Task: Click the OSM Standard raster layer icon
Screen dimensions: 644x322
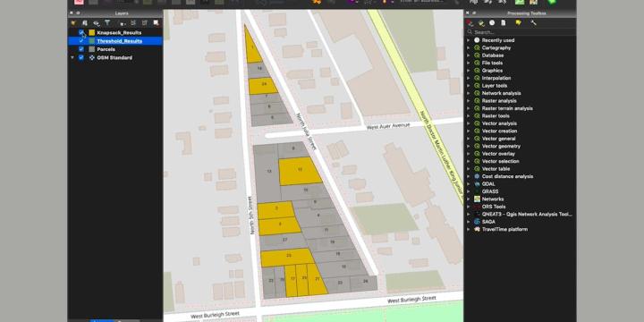Action: (92, 57)
